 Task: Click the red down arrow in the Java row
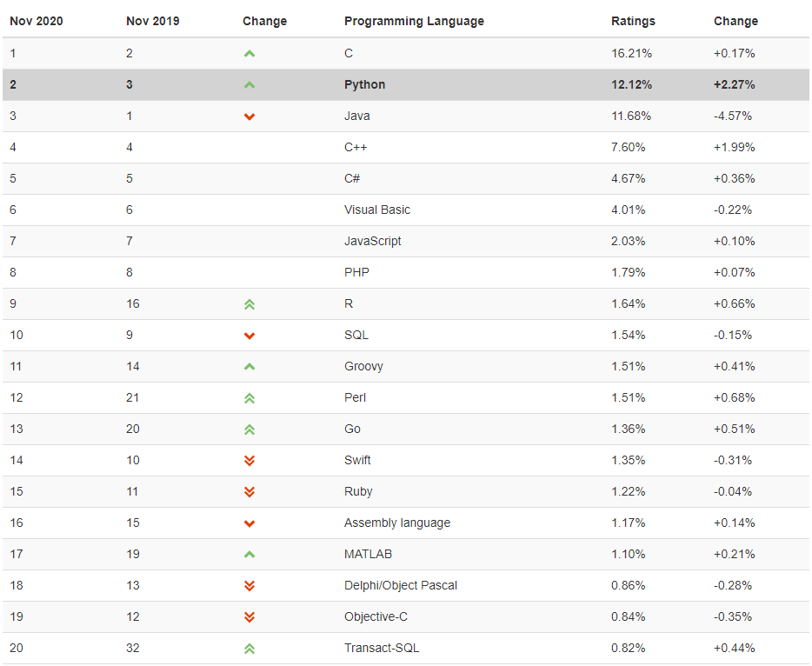(250, 117)
